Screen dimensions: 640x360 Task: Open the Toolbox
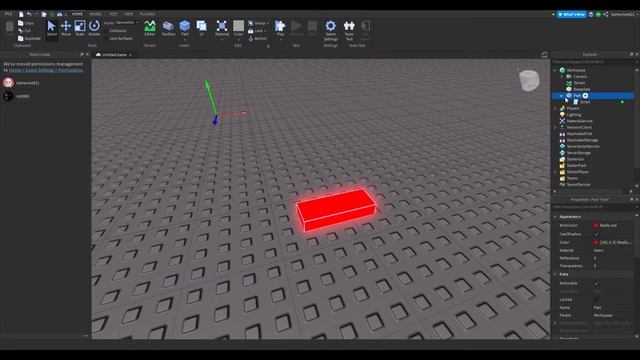point(168,28)
